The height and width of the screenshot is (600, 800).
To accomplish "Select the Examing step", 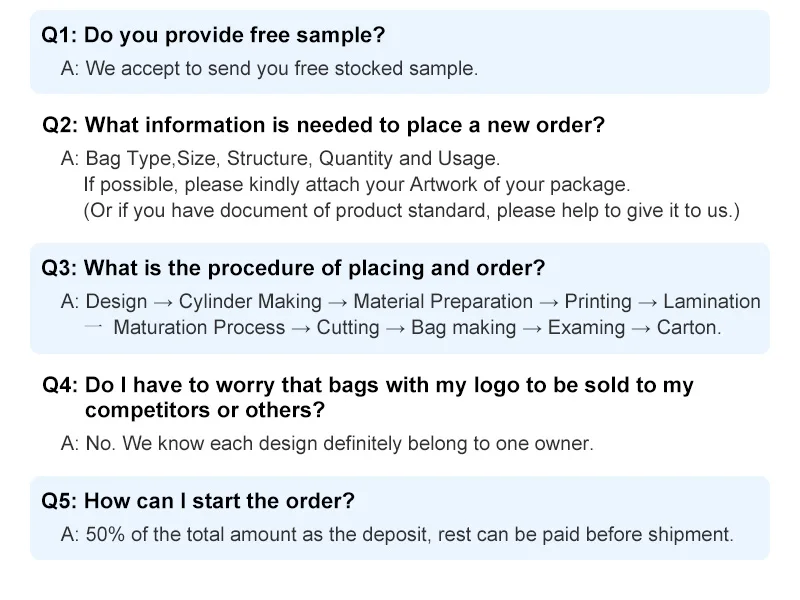I will pos(586,327).
